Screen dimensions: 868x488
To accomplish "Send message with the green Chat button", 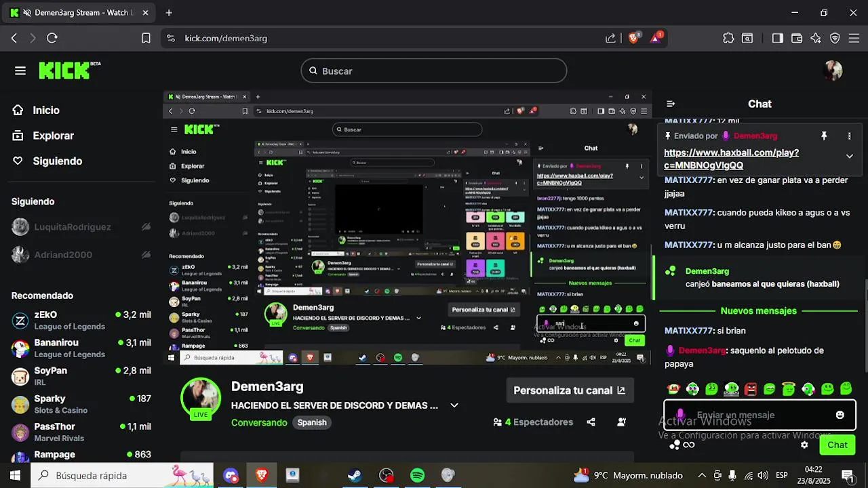I will tap(837, 445).
